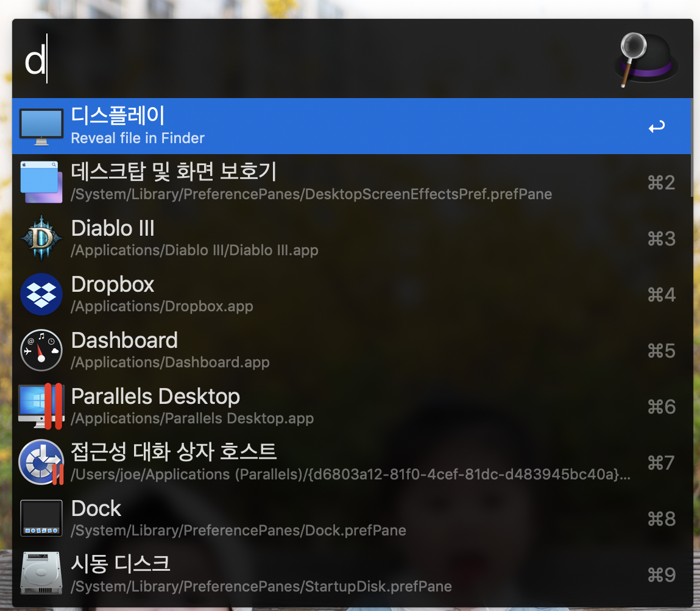Open the Parallels Desktop result title

[x=155, y=397]
